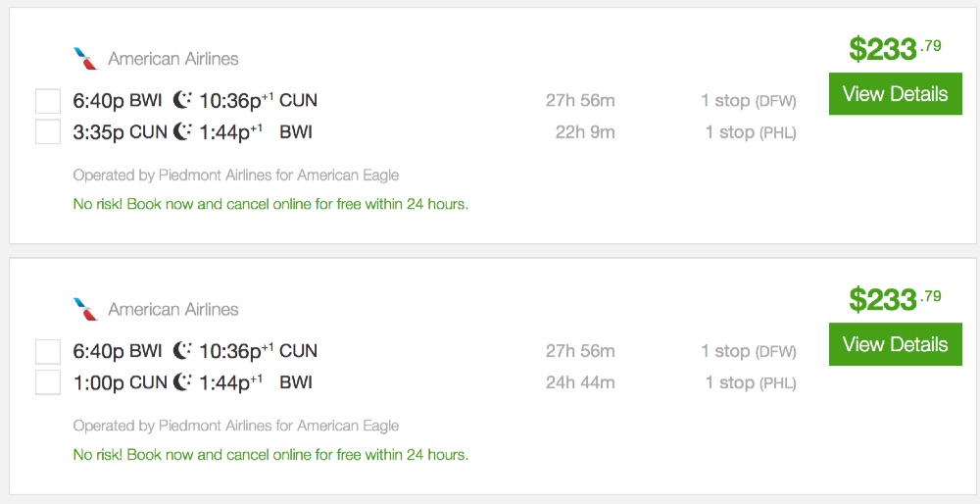Click the American Airlines logo in the first result
Screen dimensions: 980x504
[x=86, y=59]
